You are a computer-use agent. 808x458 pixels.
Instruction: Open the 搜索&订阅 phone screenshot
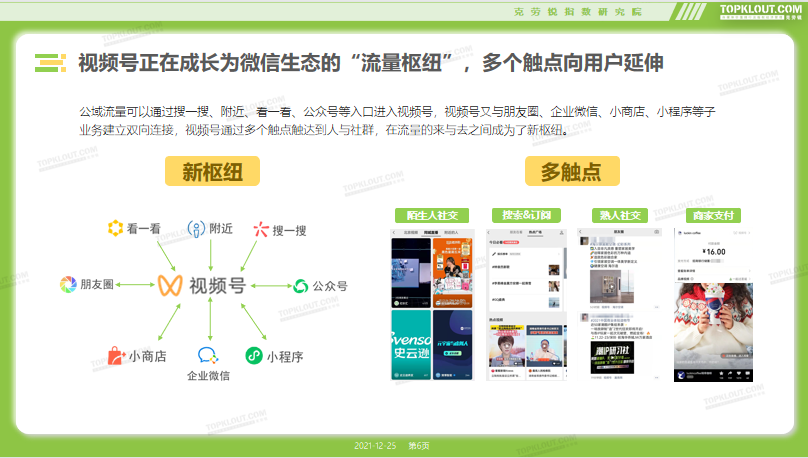click(x=526, y=305)
